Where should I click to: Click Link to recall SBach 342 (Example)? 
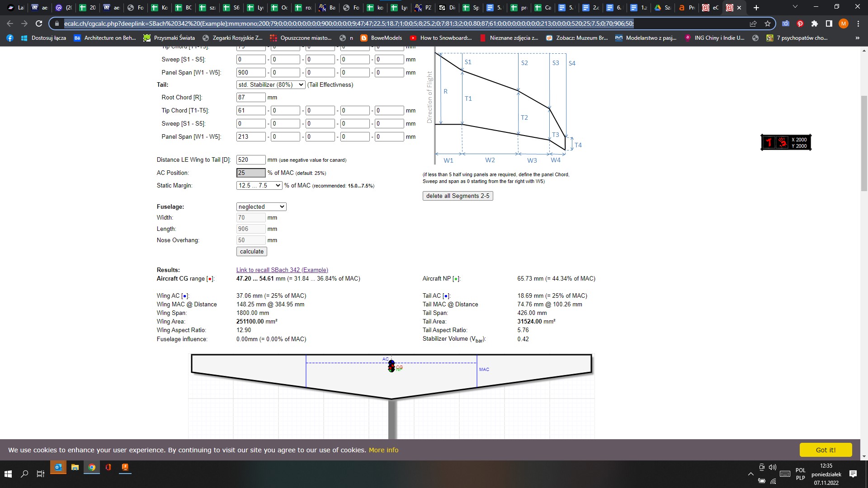point(282,270)
